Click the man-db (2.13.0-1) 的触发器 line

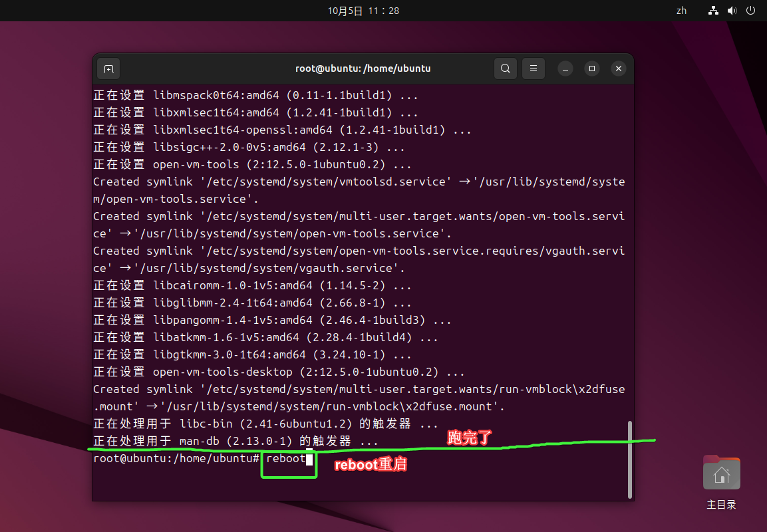(235, 442)
